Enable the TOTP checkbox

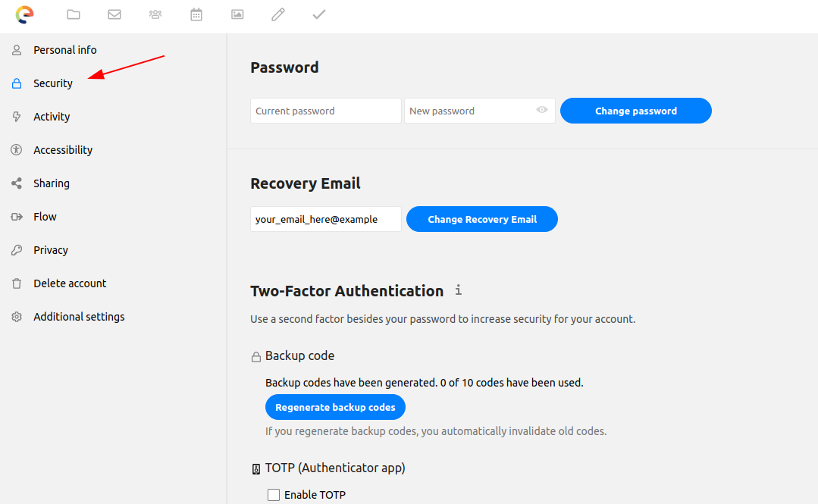[274, 495]
